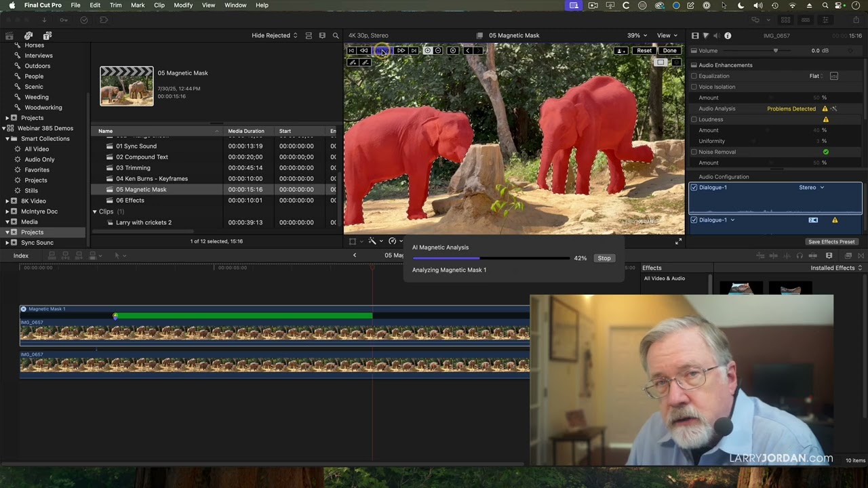Open the Final Cut Pro application menu
868x488 pixels.
[43, 5]
